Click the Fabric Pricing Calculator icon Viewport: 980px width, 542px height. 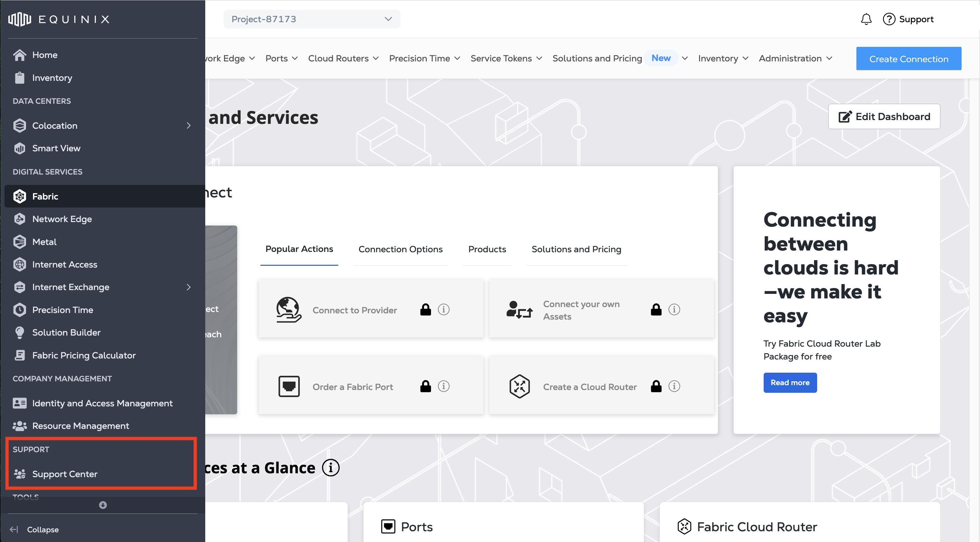[19, 355]
